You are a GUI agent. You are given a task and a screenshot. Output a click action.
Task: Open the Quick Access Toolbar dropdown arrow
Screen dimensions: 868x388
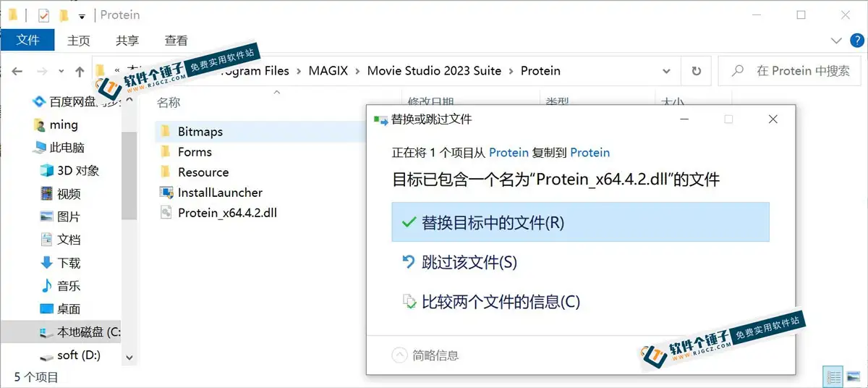coord(82,15)
